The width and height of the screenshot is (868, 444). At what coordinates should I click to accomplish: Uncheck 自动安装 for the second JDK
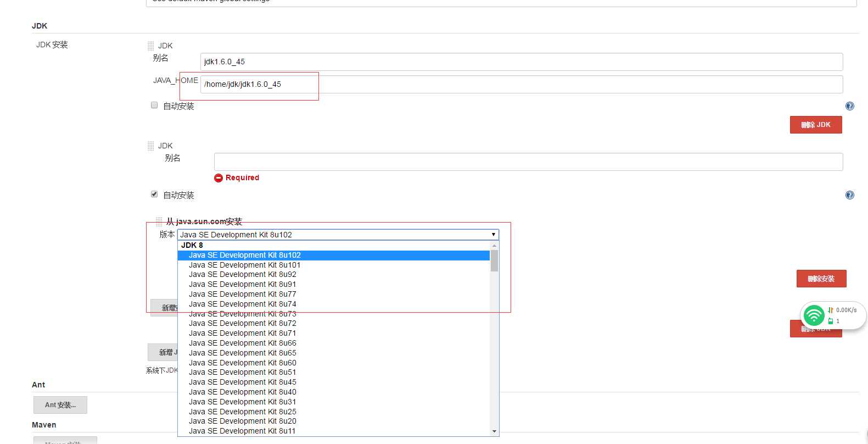click(x=154, y=194)
